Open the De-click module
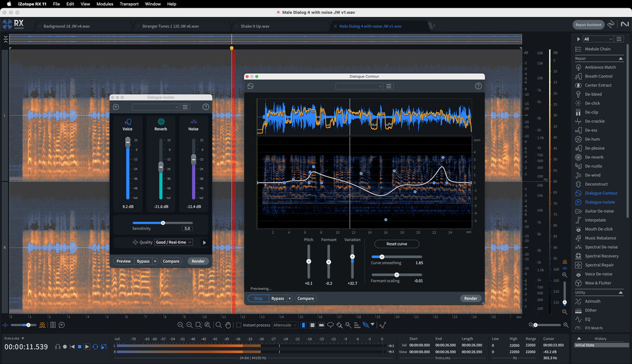This screenshot has width=632, height=364. click(592, 103)
